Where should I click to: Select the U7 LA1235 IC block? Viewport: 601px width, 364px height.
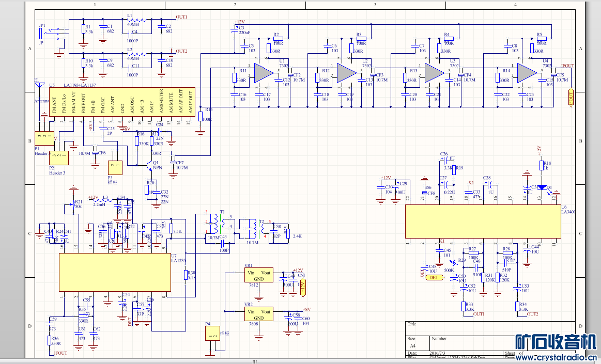click(115, 272)
